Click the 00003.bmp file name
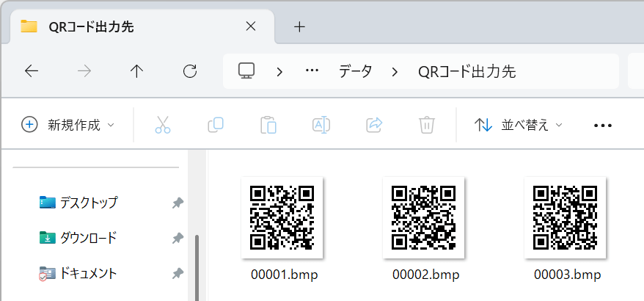The height and width of the screenshot is (301, 644). (568, 275)
